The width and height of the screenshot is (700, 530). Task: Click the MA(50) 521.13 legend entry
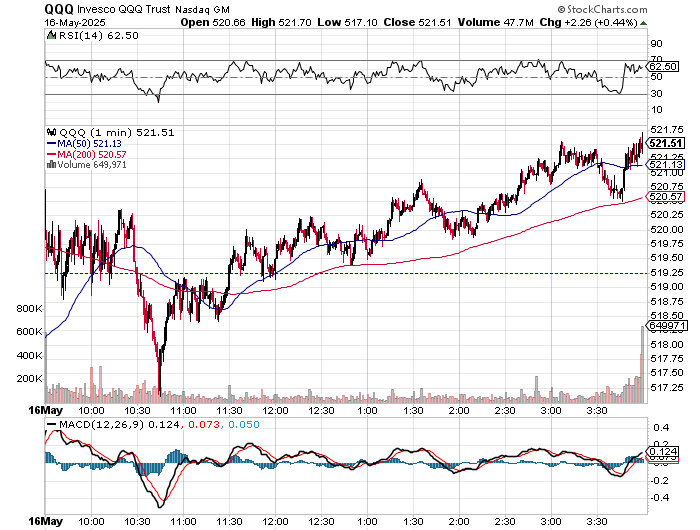pyautogui.click(x=89, y=143)
